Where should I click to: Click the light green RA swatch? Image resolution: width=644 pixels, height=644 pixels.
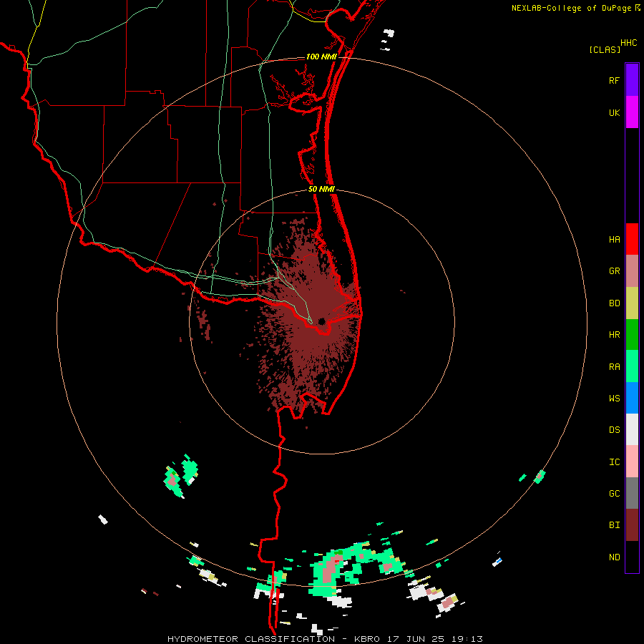632,366
